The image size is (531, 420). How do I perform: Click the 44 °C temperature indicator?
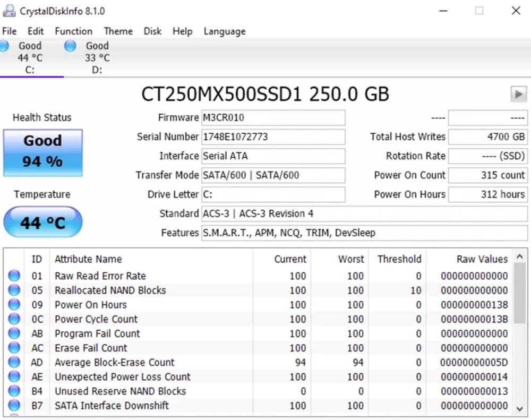point(43,222)
